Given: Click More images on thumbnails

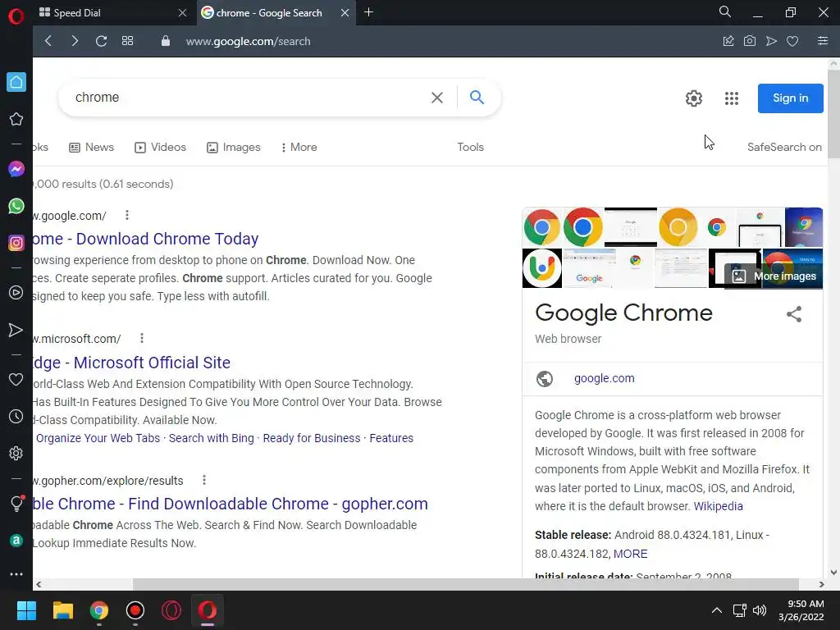Looking at the screenshot, I should click(x=774, y=276).
